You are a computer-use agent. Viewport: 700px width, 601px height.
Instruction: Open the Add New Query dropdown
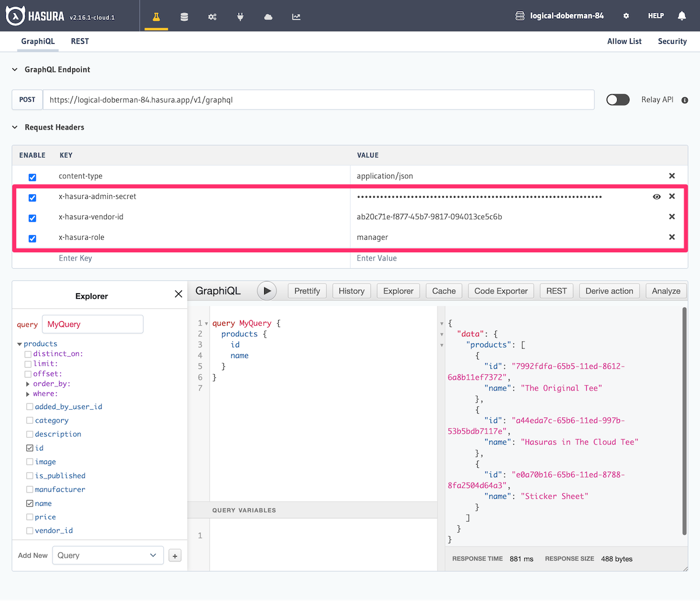click(x=108, y=556)
